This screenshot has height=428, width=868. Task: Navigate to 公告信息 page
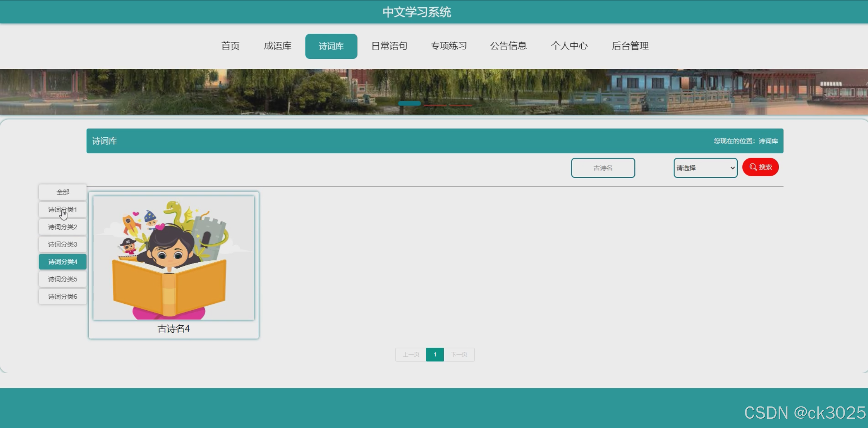pos(508,46)
